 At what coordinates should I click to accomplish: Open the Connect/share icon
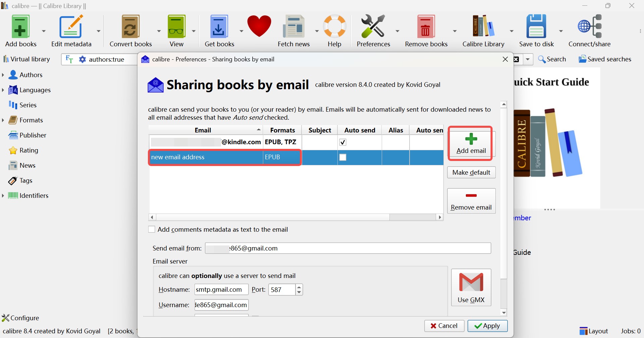pyautogui.click(x=590, y=30)
